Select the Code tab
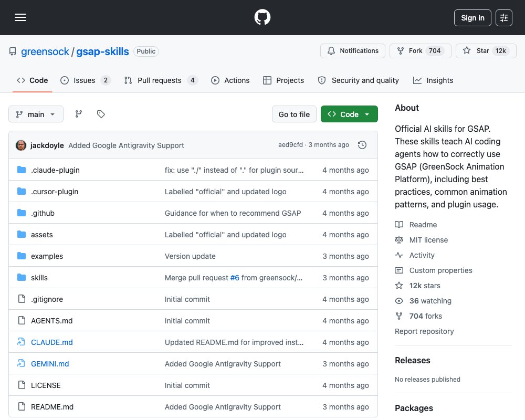This screenshot has height=420, width=525. pyautogui.click(x=32, y=80)
